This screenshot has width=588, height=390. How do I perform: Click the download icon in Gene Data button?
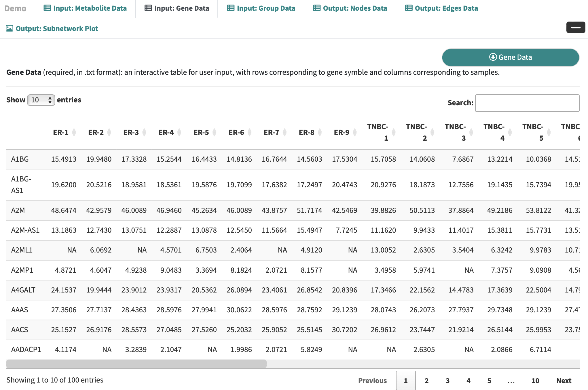493,57
